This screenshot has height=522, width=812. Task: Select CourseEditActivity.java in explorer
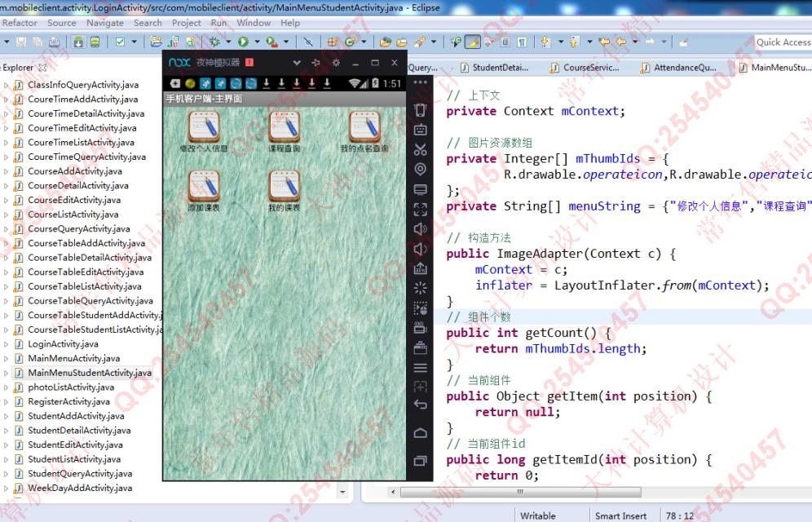(68, 200)
